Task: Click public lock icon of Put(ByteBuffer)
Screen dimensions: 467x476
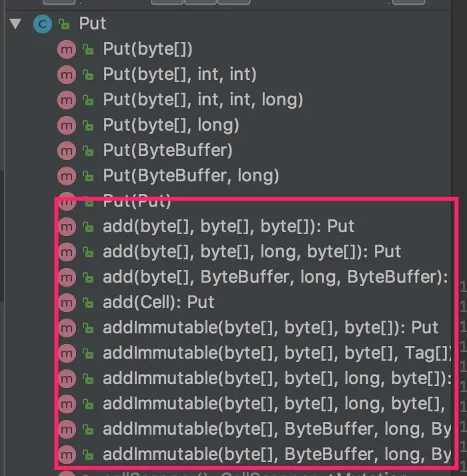Action: 88,151
